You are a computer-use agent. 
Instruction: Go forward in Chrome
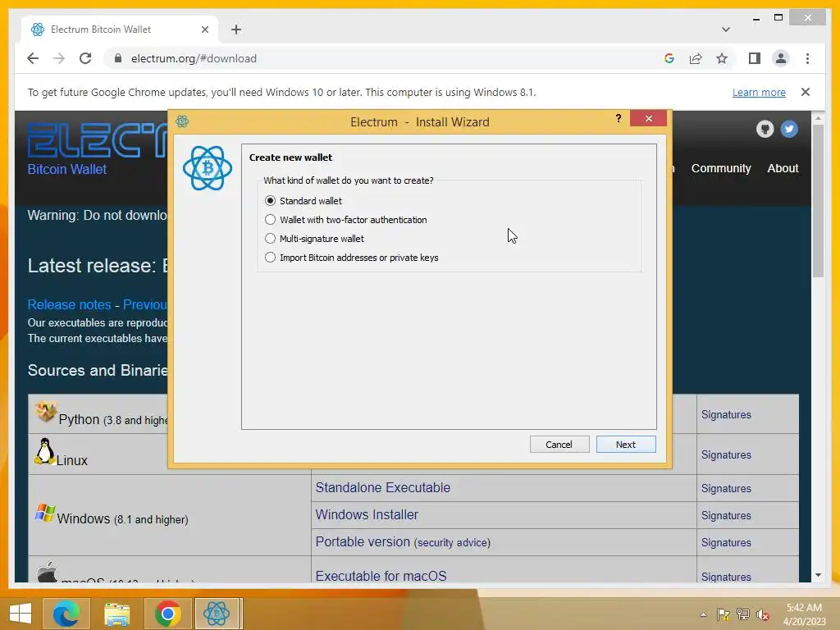59,58
